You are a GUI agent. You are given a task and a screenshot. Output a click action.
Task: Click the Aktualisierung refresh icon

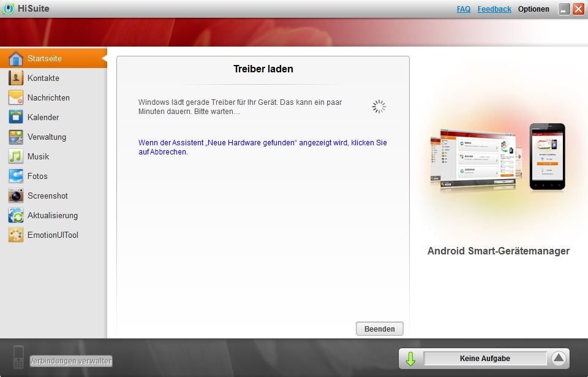[x=16, y=216]
